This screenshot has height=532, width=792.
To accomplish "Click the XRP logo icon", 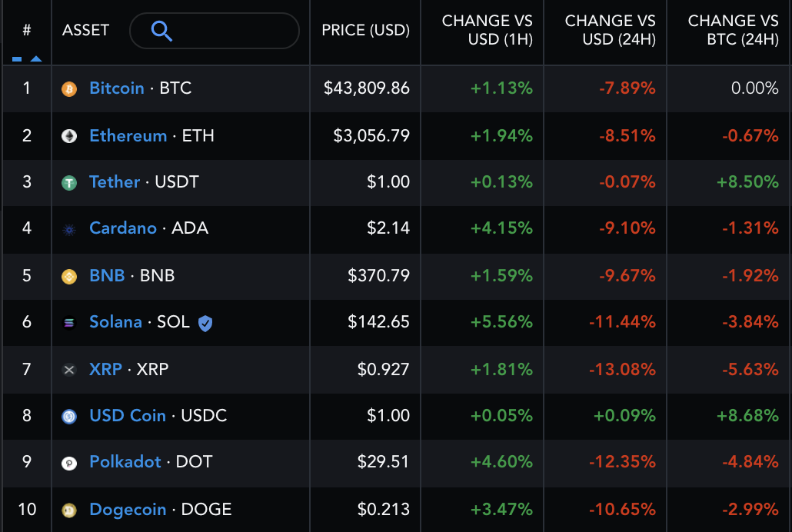I will coord(69,370).
